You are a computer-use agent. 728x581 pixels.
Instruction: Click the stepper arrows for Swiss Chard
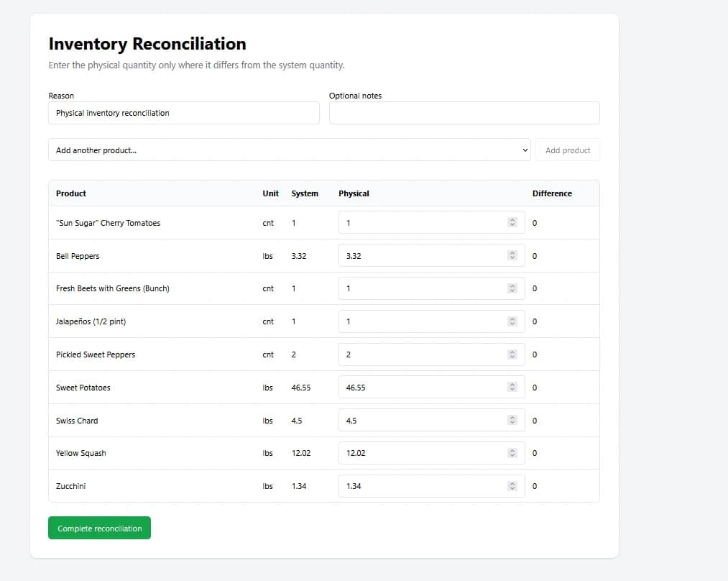coord(512,421)
